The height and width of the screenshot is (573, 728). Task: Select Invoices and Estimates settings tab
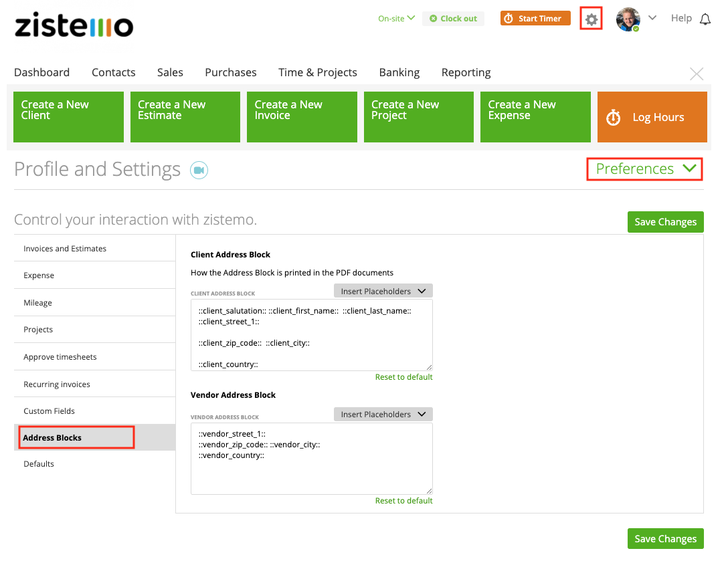[x=95, y=248]
